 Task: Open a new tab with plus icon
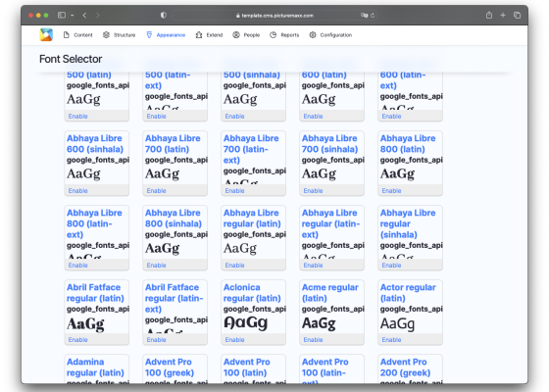503,15
